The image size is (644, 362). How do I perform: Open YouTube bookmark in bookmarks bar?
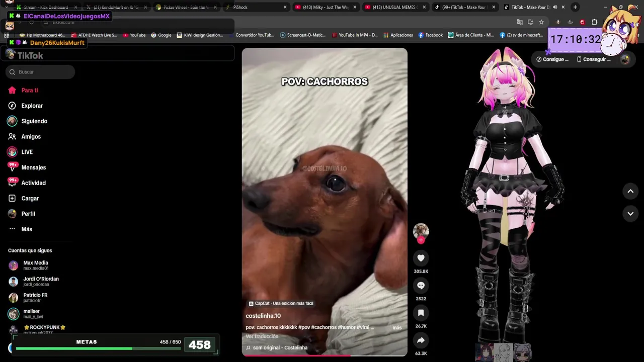click(134, 35)
